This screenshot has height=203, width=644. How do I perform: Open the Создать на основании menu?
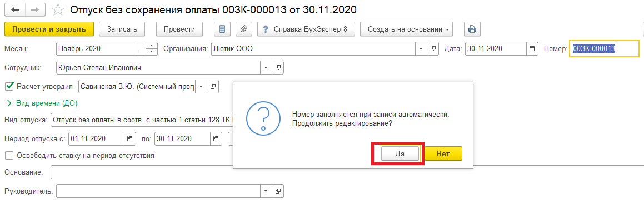click(406, 29)
